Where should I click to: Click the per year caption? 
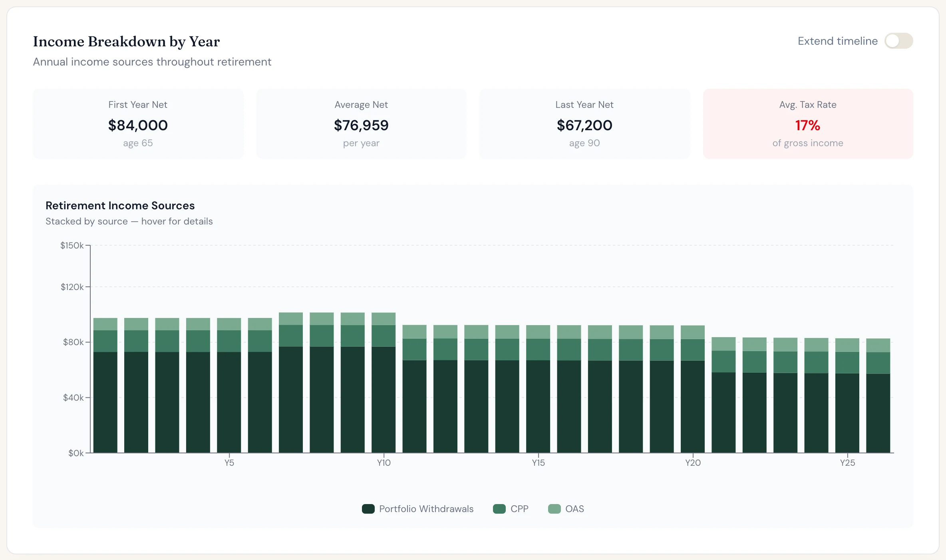(361, 143)
